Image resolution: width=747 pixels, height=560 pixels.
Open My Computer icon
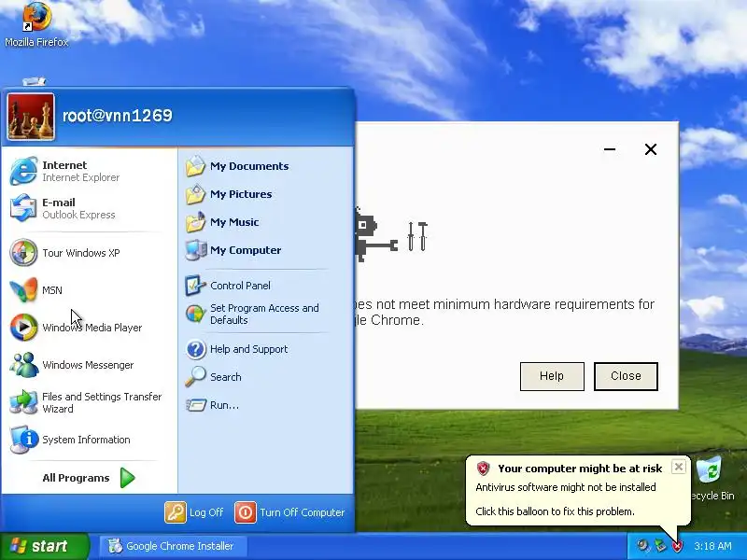pyautogui.click(x=195, y=250)
